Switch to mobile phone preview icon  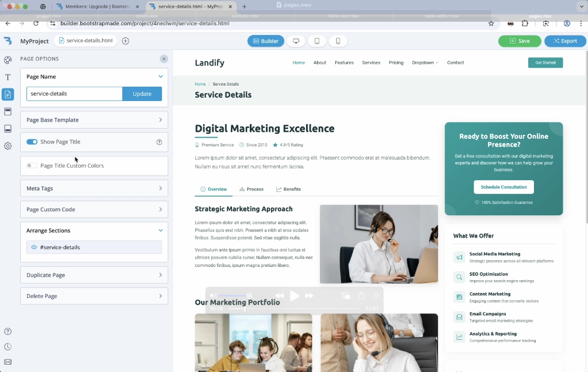338,41
